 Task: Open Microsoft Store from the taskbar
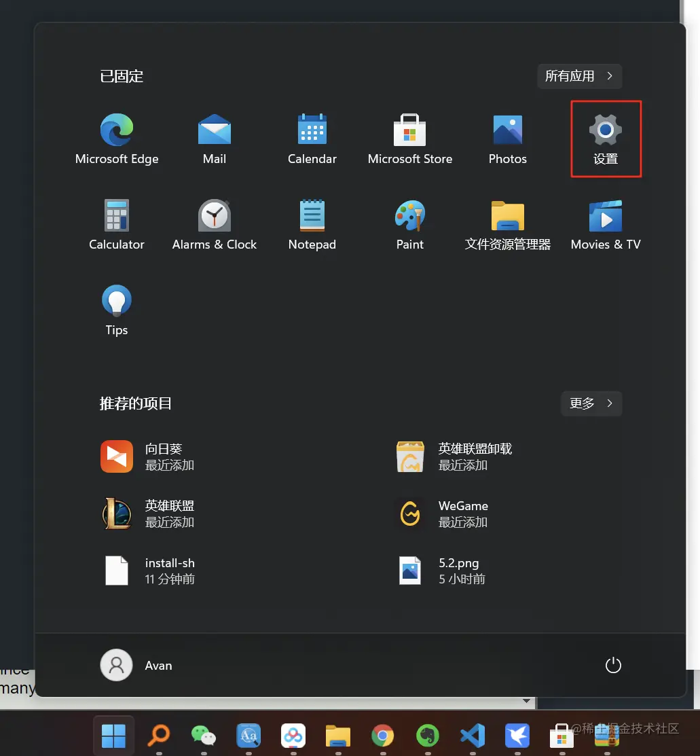tap(561, 736)
